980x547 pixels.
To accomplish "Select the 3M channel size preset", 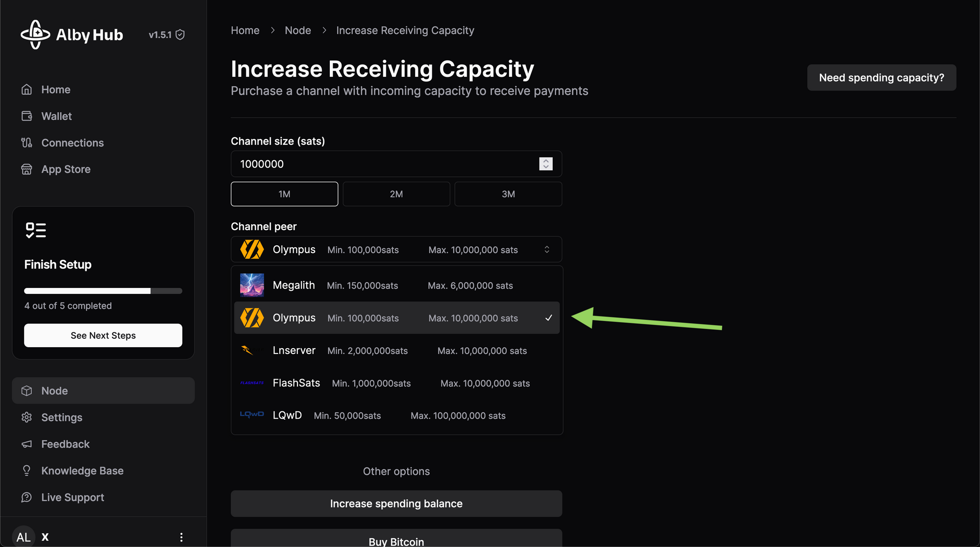I will pos(508,194).
